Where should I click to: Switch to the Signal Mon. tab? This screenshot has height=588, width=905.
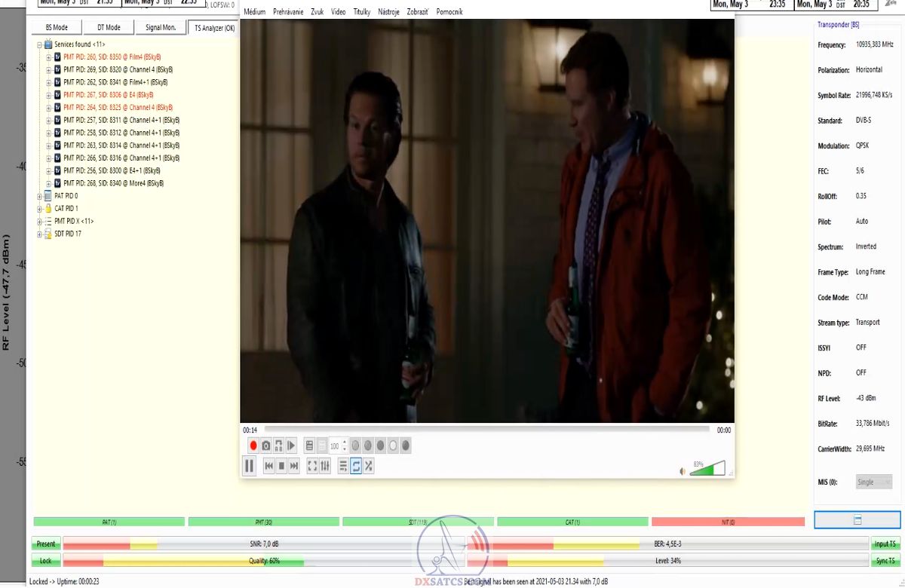pos(160,28)
